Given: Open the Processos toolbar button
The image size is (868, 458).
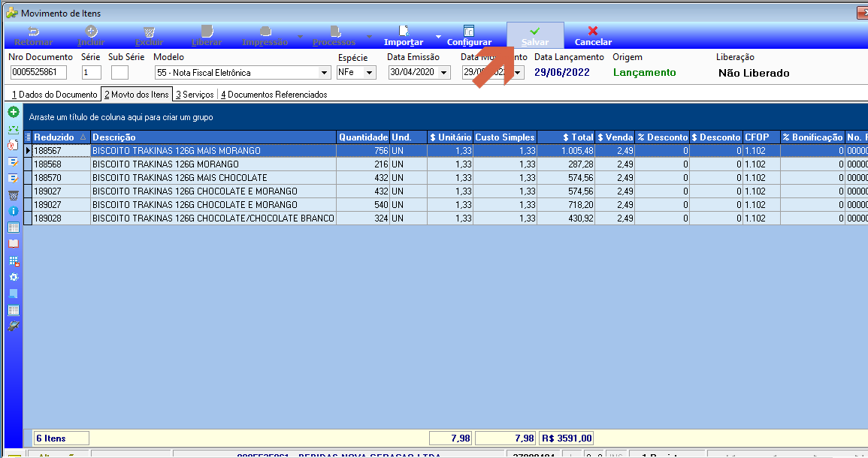Looking at the screenshot, I should pyautogui.click(x=334, y=36).
